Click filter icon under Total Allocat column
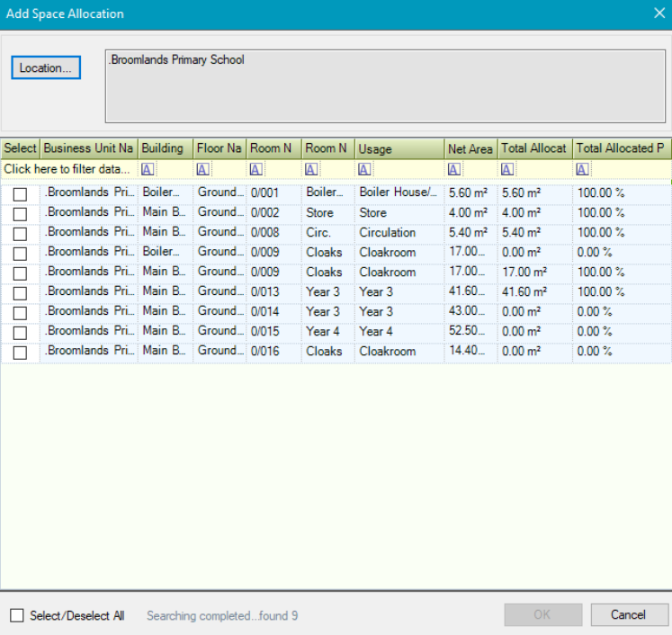672x635 pixels. coord(507,169)
